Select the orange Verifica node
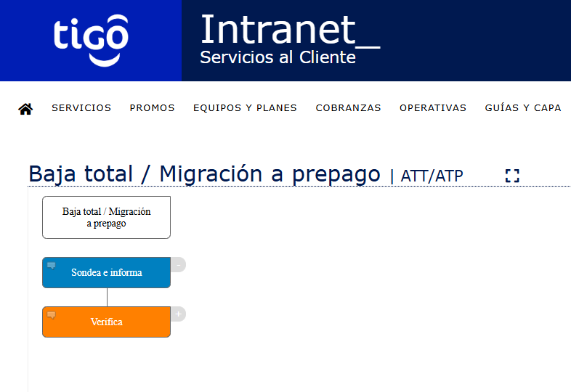Screen dimensions: 571x392 pos(106,322)
